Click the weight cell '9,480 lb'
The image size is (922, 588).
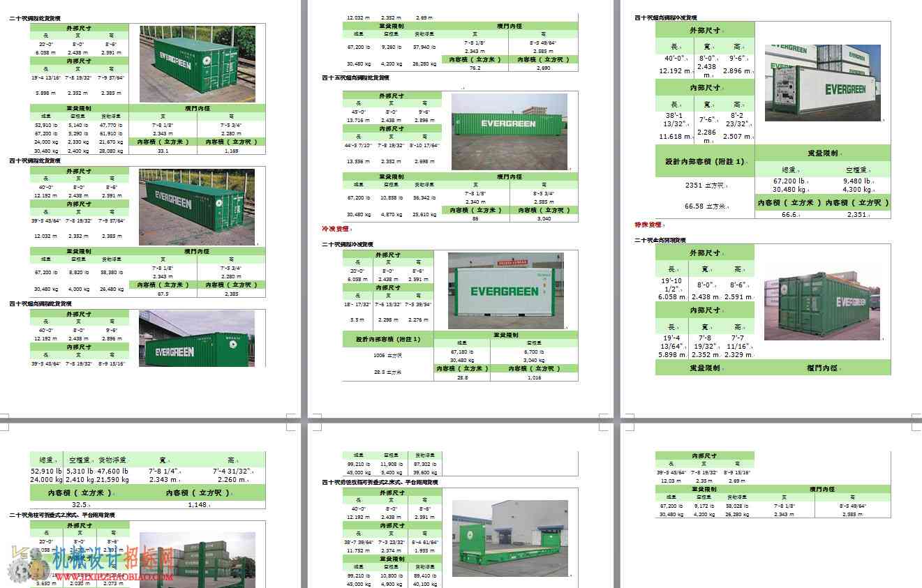856,181
